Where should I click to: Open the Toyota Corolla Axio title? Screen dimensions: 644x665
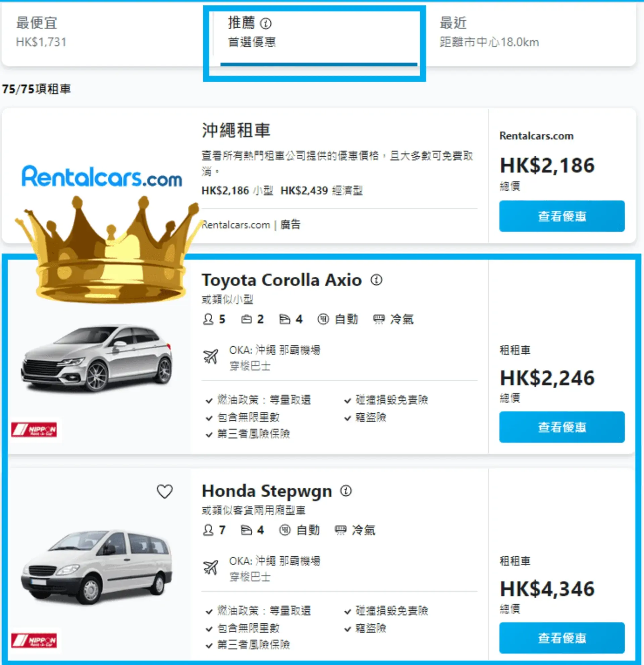coord(282,280)
